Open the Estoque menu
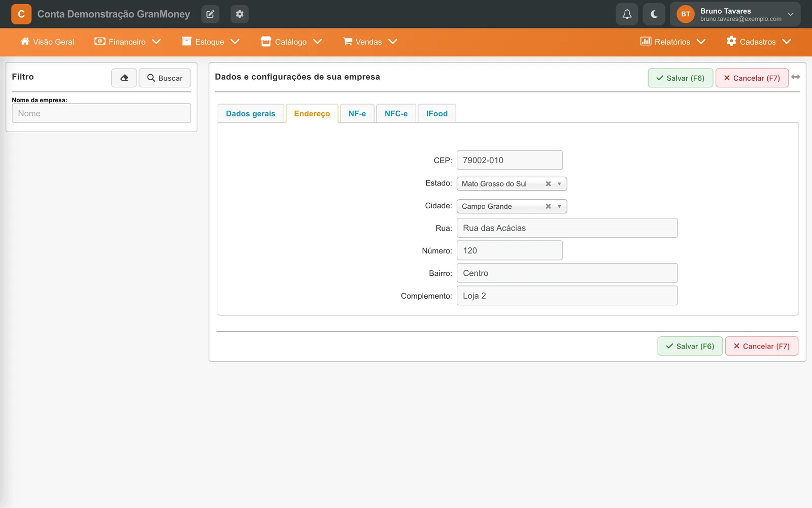The height and width of the screenshot is (508, 812). tap(211, 42)
